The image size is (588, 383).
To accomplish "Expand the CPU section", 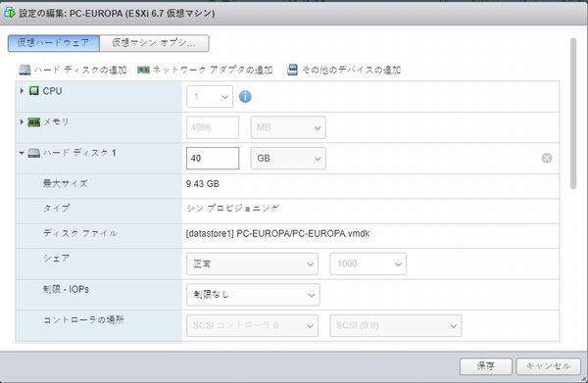I will point(22,91).
